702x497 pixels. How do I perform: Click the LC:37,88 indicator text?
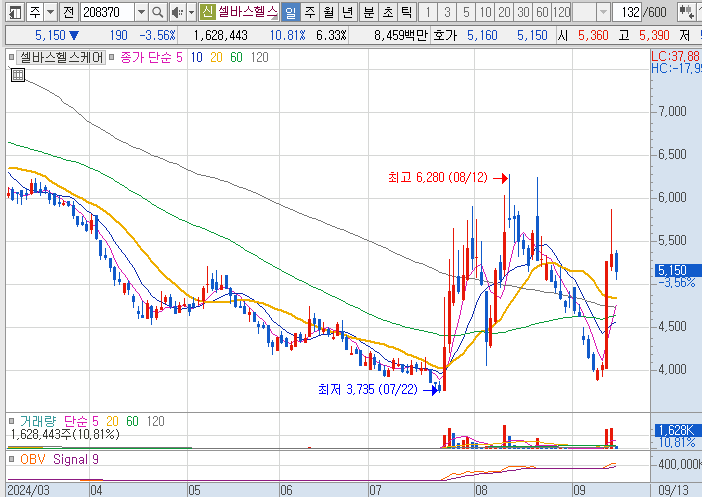pos(676,56)
